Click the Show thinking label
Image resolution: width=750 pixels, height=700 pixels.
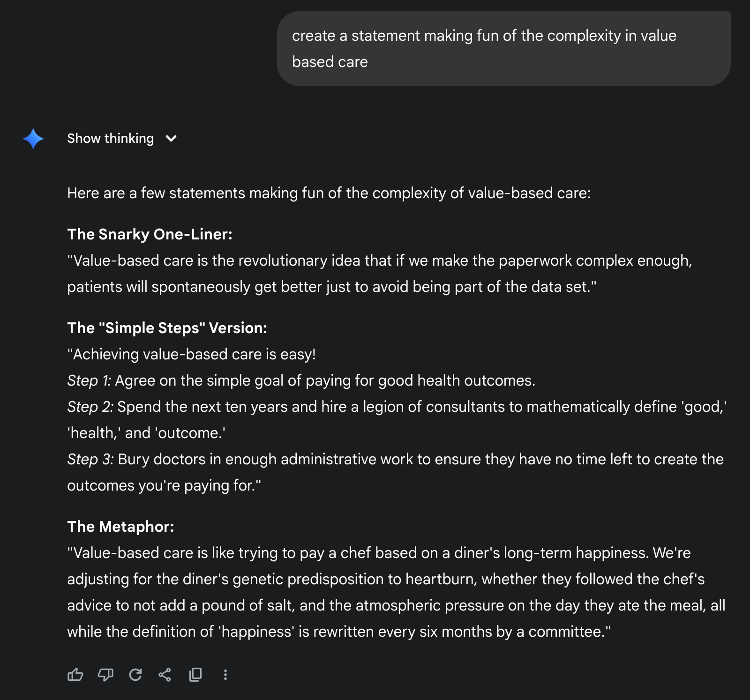click(x=110, y=139)
